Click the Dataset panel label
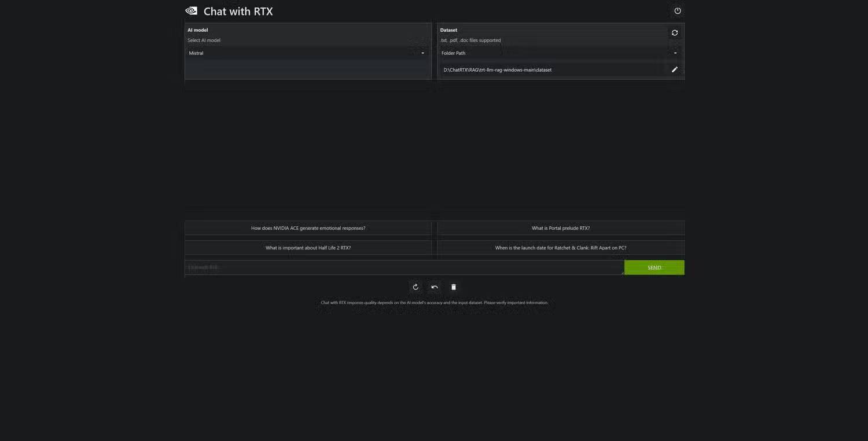Screen dimensions: 868x441 pos(448,30)
